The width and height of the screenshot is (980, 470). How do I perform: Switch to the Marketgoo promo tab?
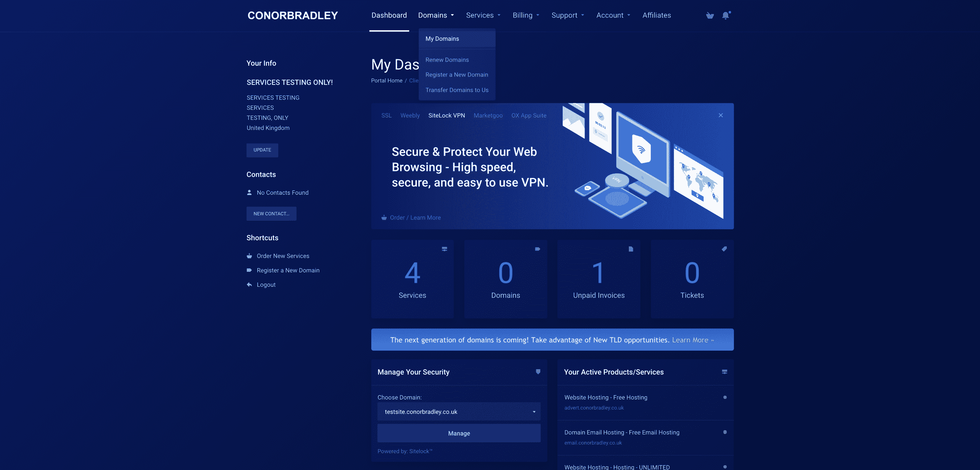488,115
